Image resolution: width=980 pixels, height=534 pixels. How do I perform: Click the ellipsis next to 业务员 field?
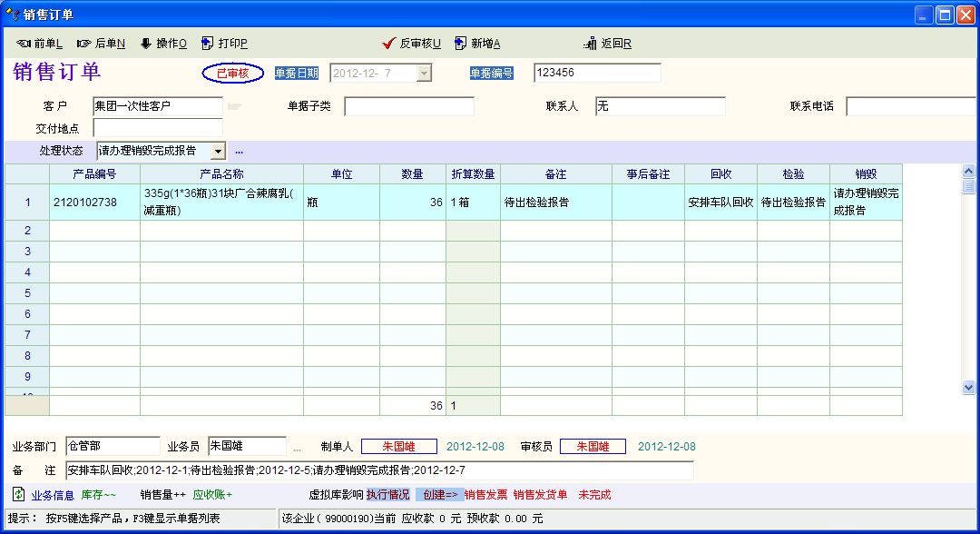pyautogui.click(x=297, y=448)
